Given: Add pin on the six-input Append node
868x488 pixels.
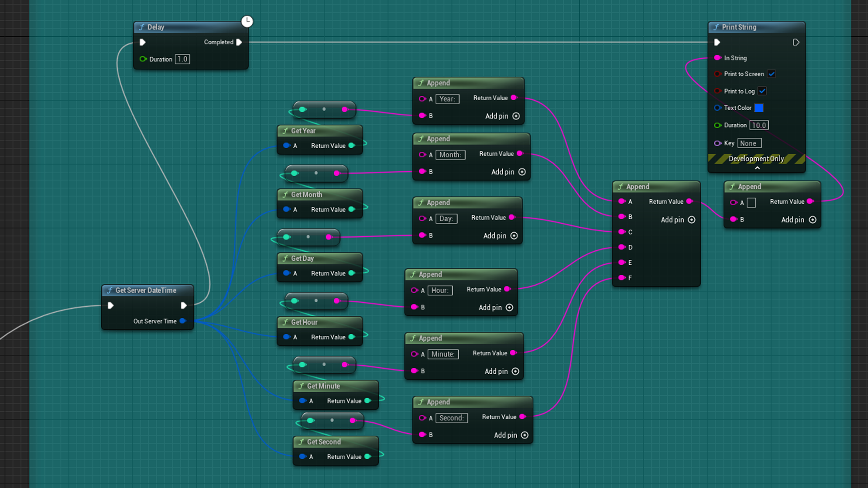Looking at the screenshot, I should (x=691, y=220).
